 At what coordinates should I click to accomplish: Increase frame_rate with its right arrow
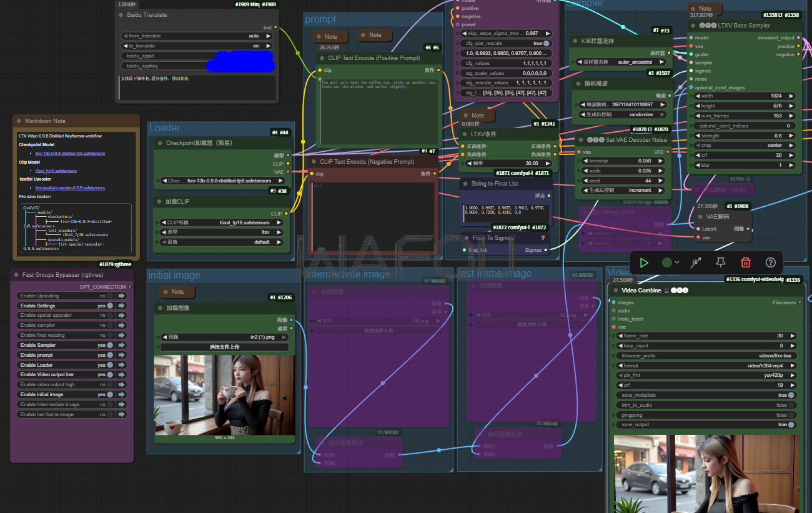(791, 336)
